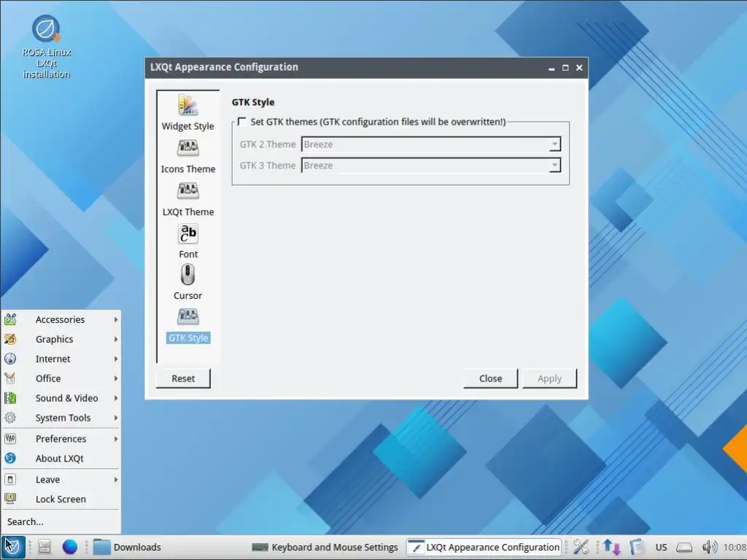Expand the Graphics menu category
This screenshot has width=747, height=560.
61,339
